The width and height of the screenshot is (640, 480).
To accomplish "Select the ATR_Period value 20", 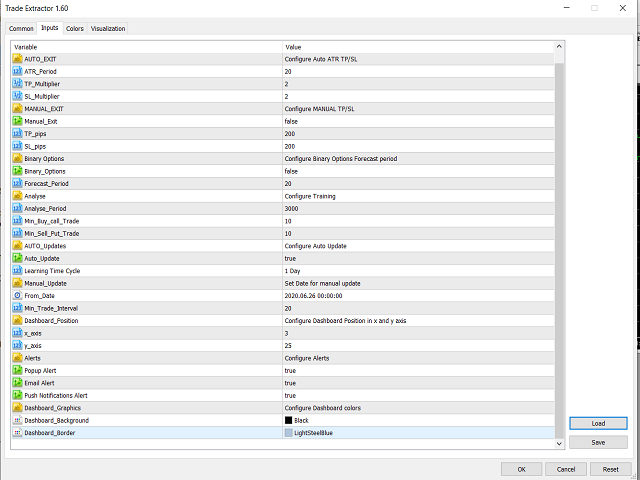I will pyautogui.click(x=288, y=71).
